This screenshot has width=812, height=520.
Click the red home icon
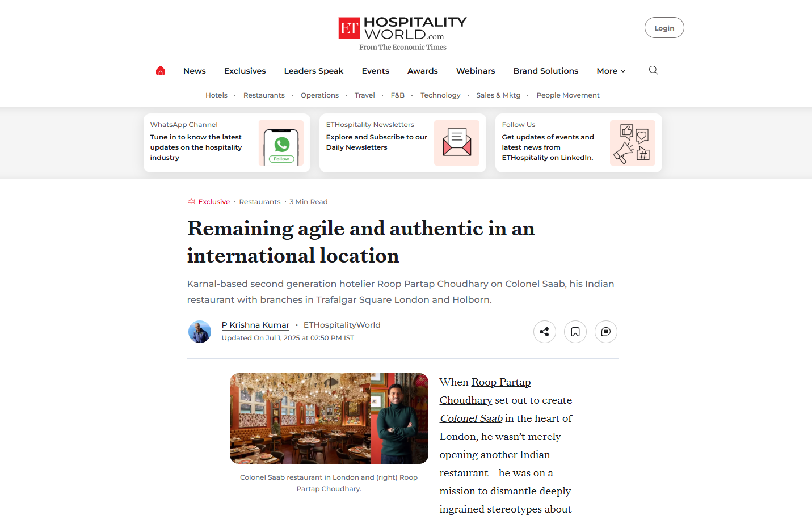tap(161, 70)
